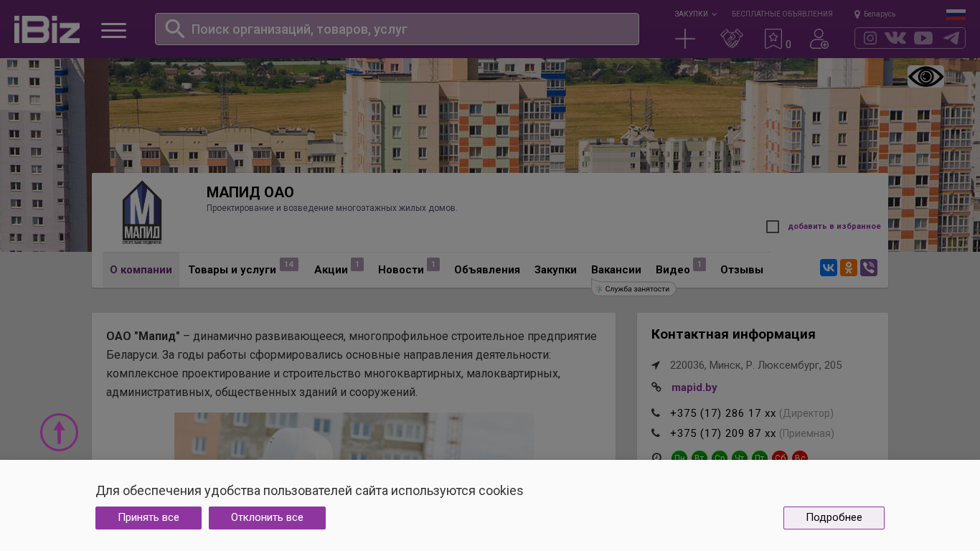The width and height of the screenshot is (980, 551).
Task: Click phone icon next to Приемная number
Action: pyautogui.click(x=656, y=433)
